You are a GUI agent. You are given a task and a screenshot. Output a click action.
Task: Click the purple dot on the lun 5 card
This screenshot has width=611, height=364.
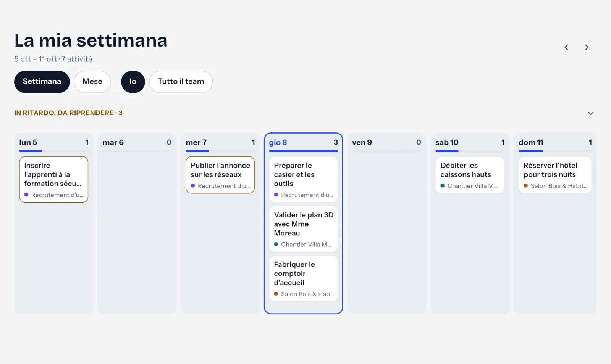click(26, 195)
